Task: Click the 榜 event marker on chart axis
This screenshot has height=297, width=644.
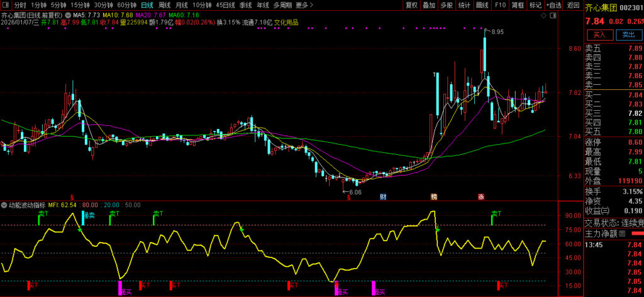Action: pyautogui.click(x=433, y=197)
